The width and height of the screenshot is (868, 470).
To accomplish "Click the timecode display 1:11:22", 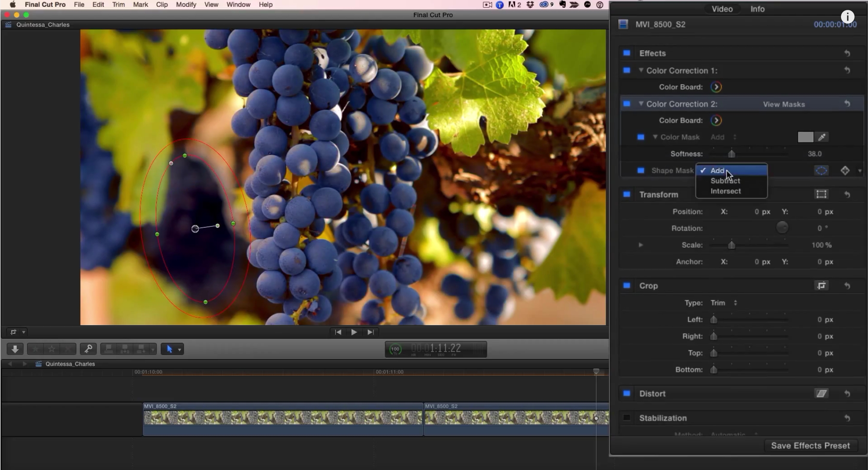I will coord(436,349).
